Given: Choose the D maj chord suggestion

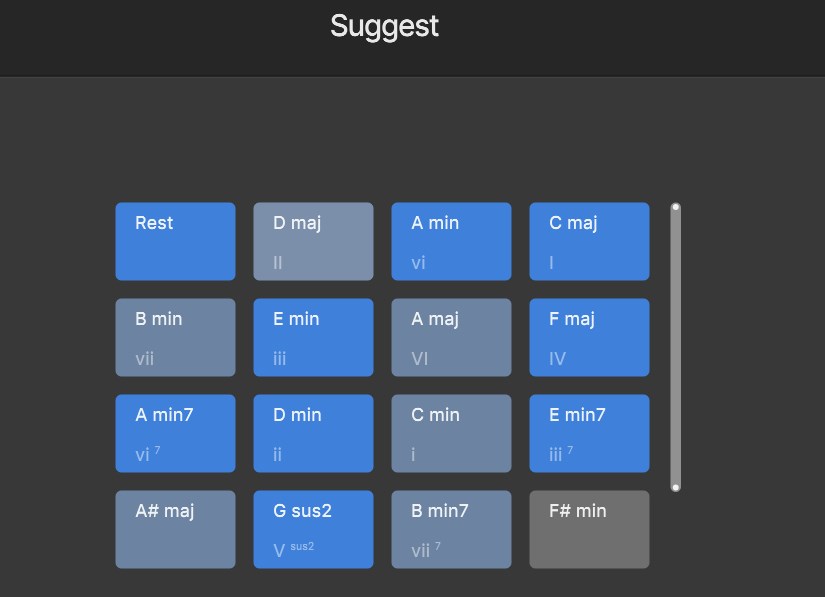Looking at the screenshot, I should point(313,241).
